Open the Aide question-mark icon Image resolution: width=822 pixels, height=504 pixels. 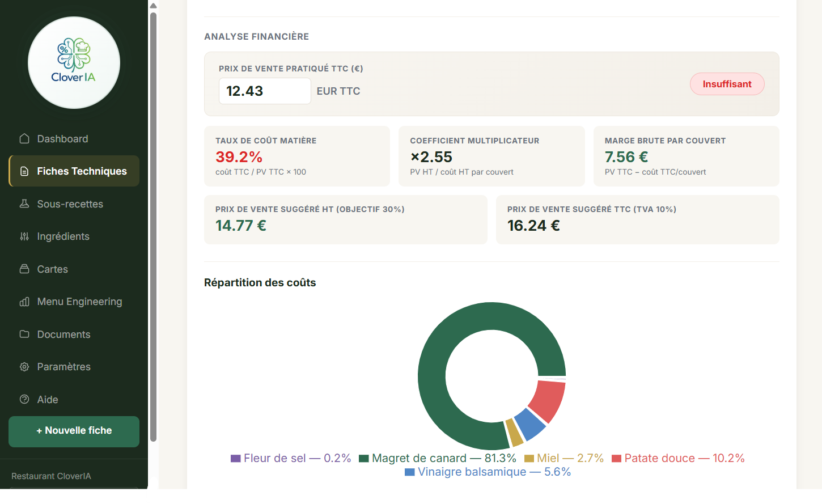[24, 399]
